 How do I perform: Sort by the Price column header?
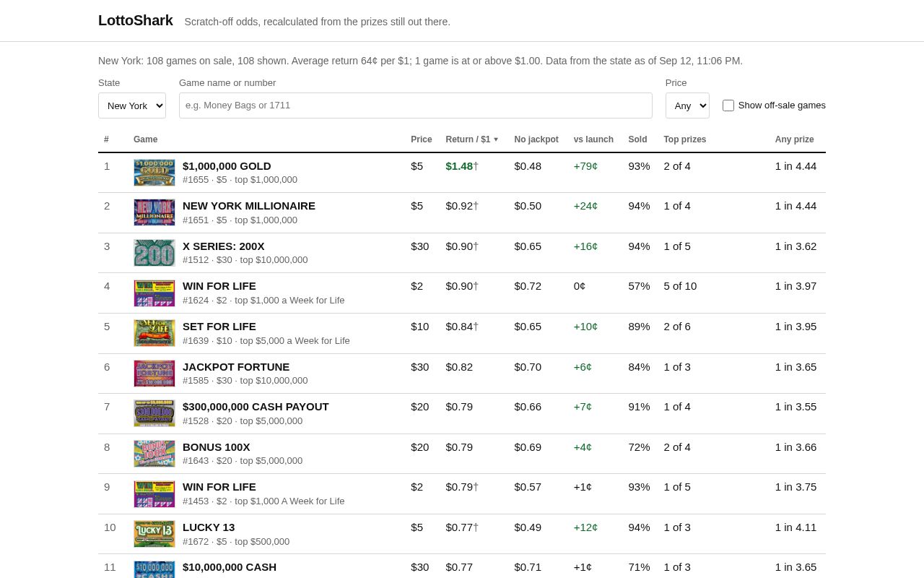click(x=422, y=139)
